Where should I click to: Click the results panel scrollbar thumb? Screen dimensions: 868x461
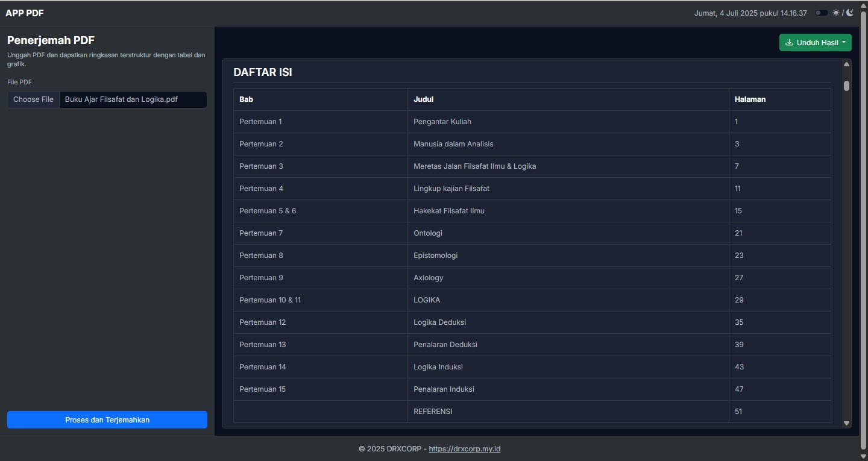pos(847,86)
